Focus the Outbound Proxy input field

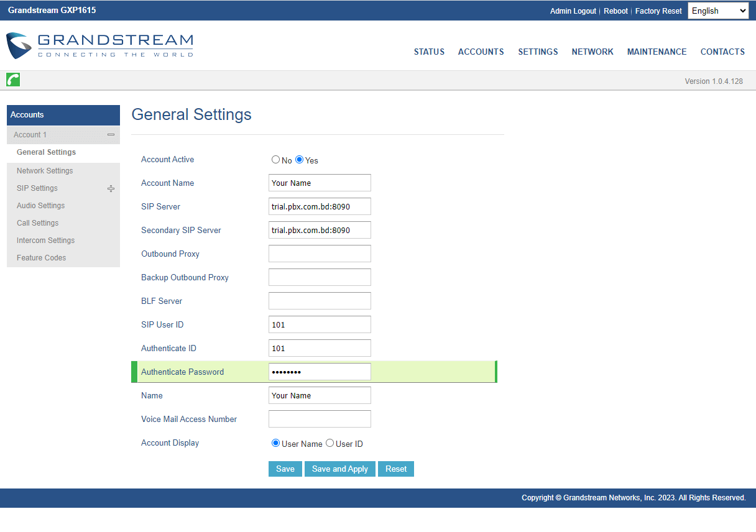[320, 254]
